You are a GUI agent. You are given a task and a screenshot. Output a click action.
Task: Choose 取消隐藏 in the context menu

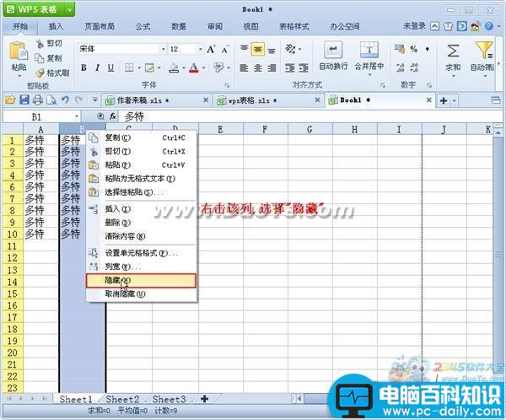coord(141,294)
